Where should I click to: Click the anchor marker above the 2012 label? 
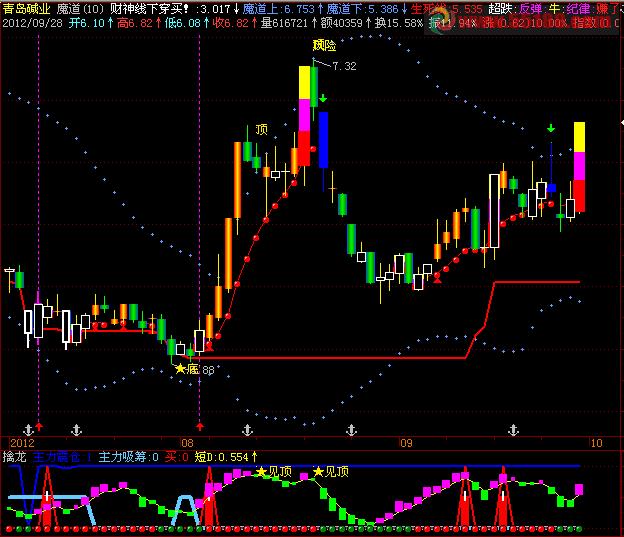tap(28, 430)
